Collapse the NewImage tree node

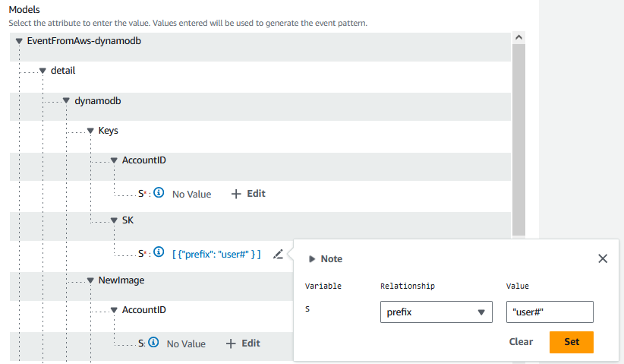click(x=90, y=280)
